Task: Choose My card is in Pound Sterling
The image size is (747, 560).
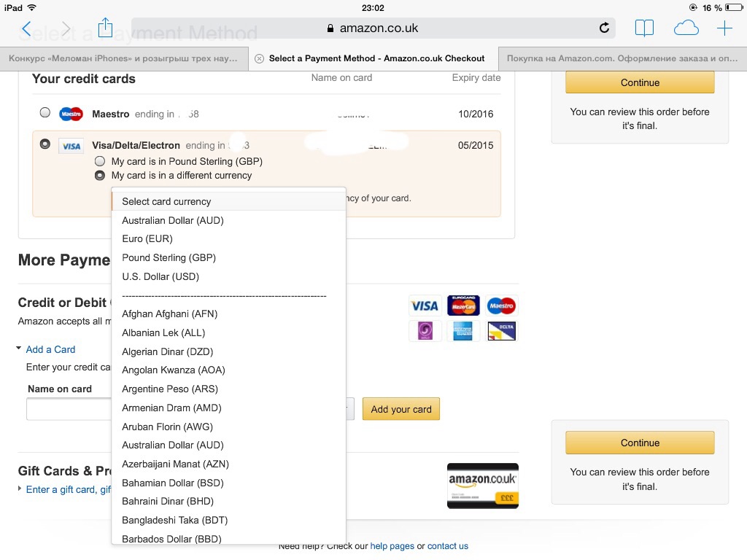Action: click(x=99, y=161)
